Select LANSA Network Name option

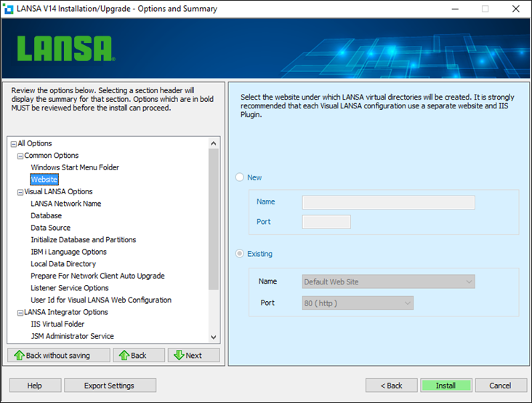66,204
